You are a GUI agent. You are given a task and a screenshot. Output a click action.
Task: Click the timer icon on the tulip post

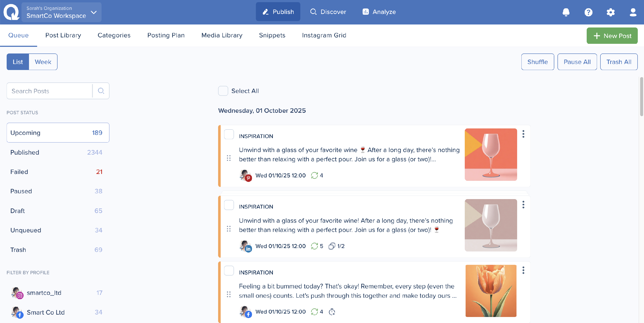click(x=332, y=312)
